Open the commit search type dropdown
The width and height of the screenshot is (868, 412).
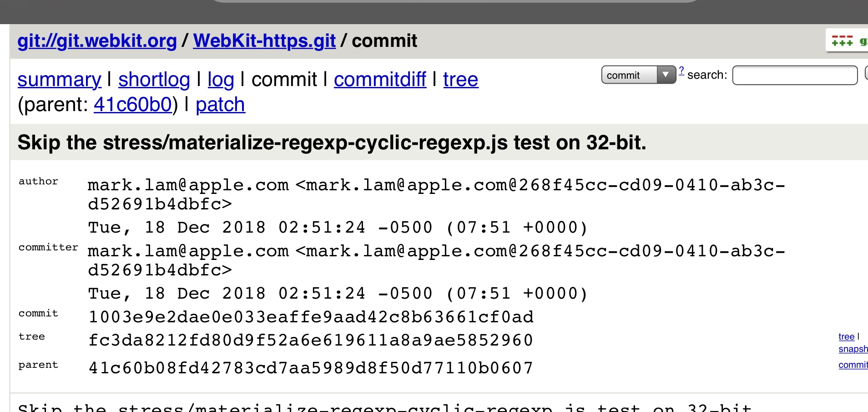tap(631, 75)
